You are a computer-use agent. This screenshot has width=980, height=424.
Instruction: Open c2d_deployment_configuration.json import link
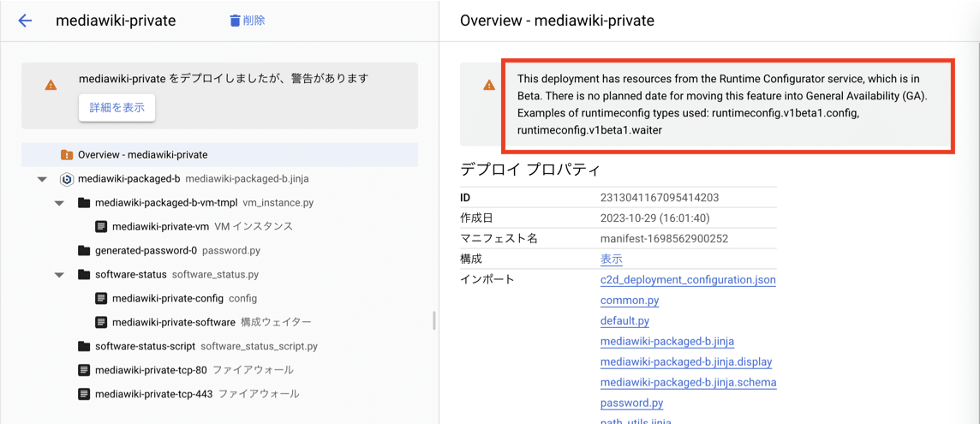[x=688, y=279]
